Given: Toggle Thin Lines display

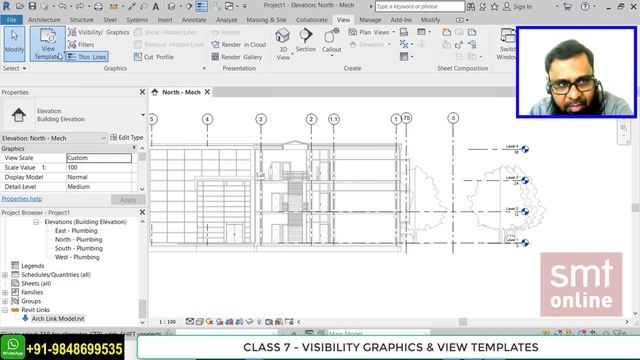Looking at the screenshot, I should [x=87, y=57].
